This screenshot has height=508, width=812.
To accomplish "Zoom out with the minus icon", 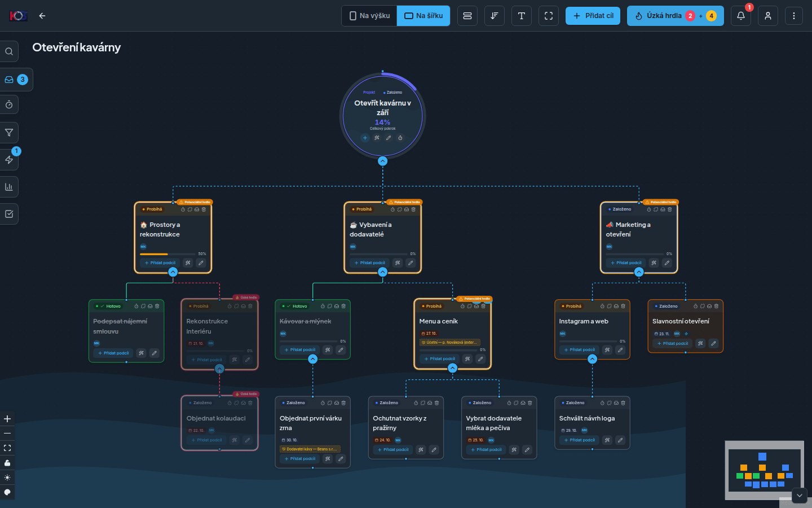I will [x=7, y=433].
